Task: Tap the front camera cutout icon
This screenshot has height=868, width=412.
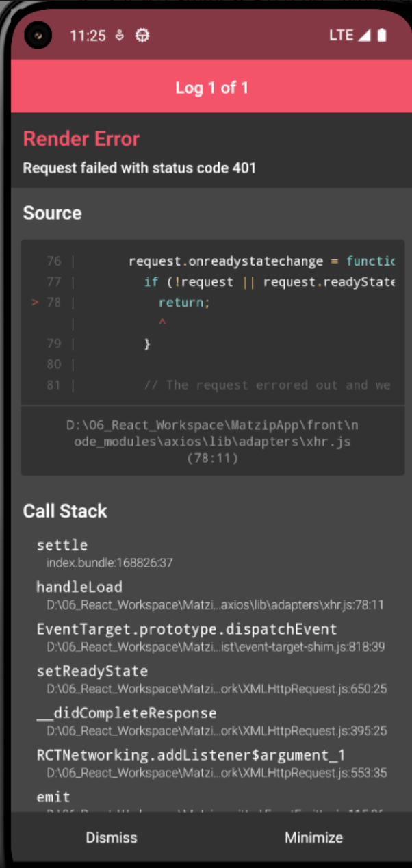Action: pos(38,35)
